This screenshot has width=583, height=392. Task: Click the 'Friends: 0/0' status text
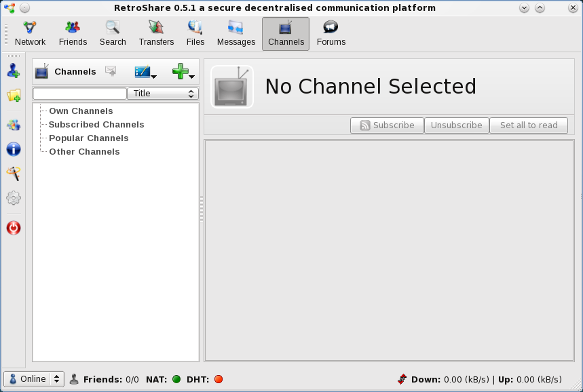(111, 379)
